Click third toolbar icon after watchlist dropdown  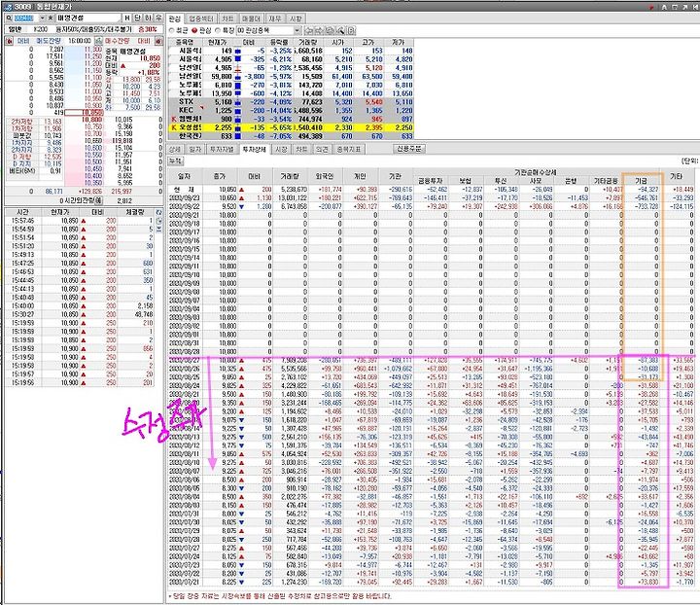[330, 30]
